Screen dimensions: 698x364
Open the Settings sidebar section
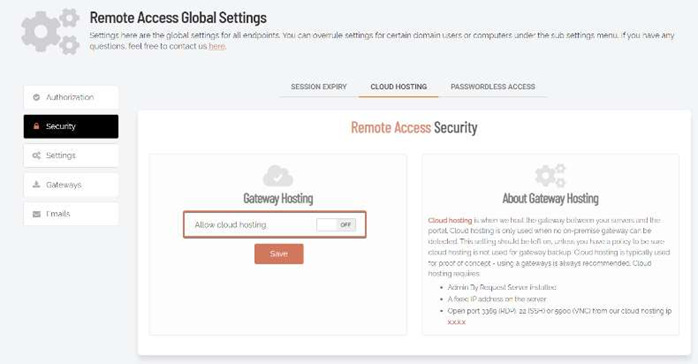[71, 156]
